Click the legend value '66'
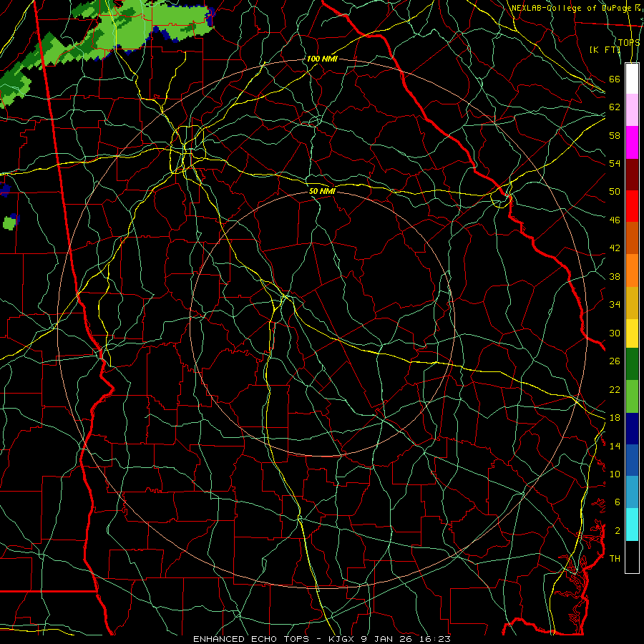644x644 pixels. click(615, 79)
